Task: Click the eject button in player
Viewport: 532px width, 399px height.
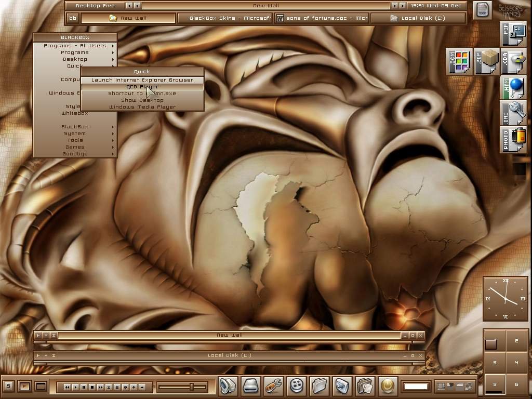Action: [109, 387]
